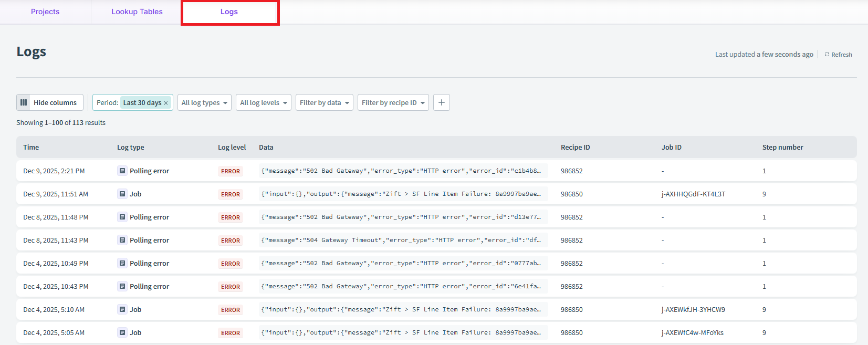Click log type icon for Dec 9, 2:21 PM row
Viewport: 868px width, 345px height.
coord(122,171)
